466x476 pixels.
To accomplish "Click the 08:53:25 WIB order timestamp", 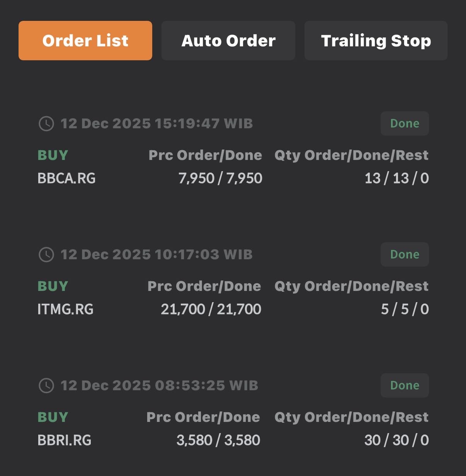I will click(x=159, y=386).
